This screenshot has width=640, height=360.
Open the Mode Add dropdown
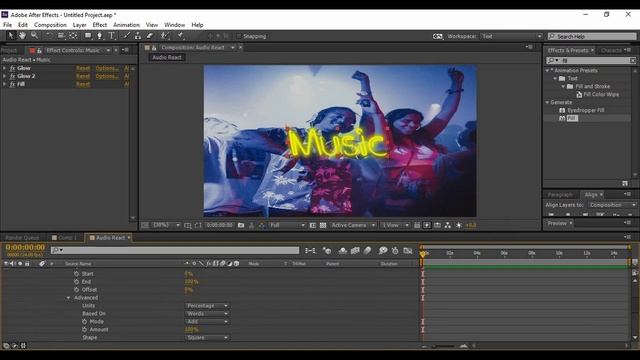coord(207,322)
